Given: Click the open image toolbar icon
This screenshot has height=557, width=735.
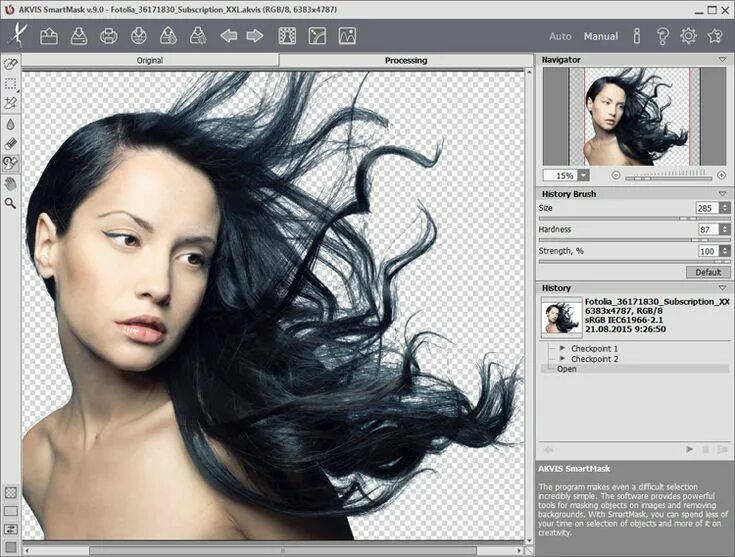Looking at the screenshot, I should coord(49,36).
